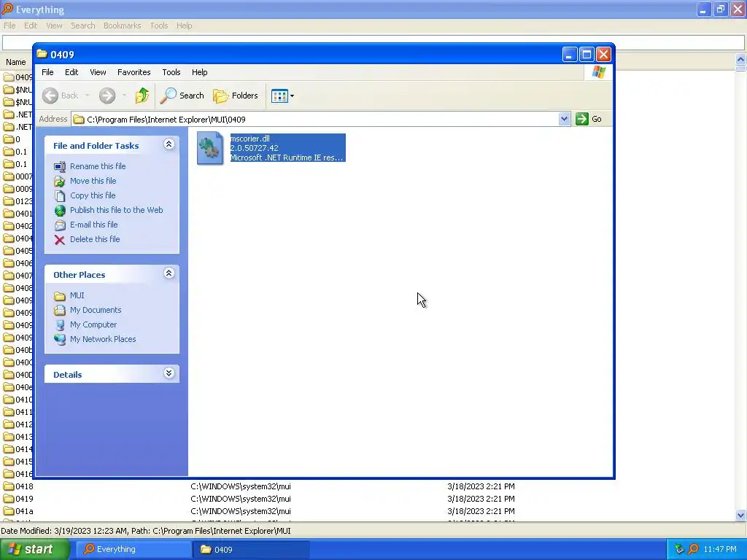Open the Views button menu
Image resolution: width=747 pixels, height=560 pixels.
pyautogui.click(x=282, y=96)
